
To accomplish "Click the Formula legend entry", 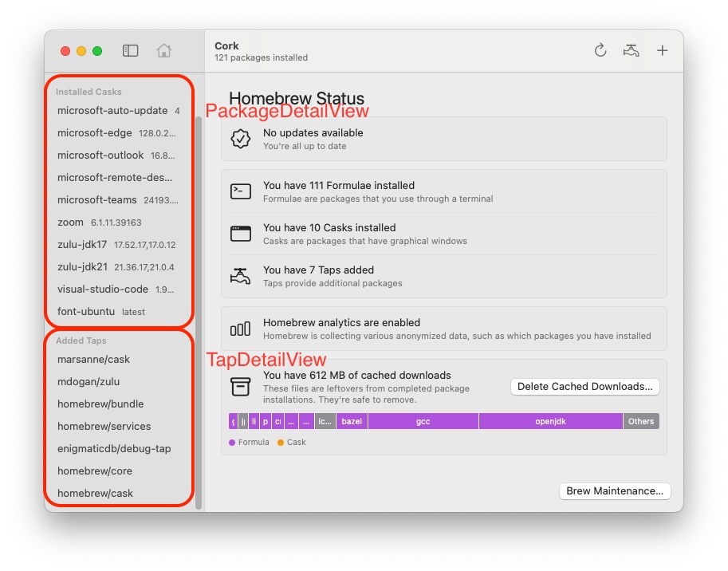I will tap(249, 443).
